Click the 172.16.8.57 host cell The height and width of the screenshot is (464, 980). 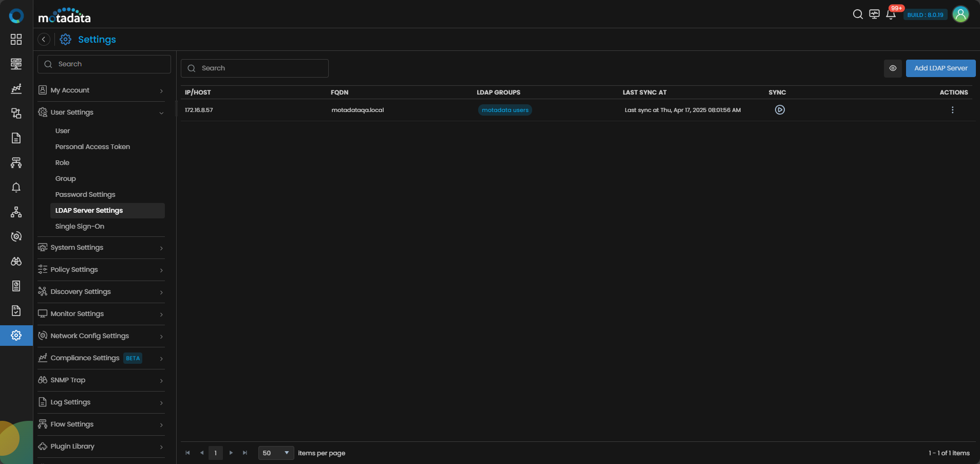pyautogui.click(x=199, y=110)
